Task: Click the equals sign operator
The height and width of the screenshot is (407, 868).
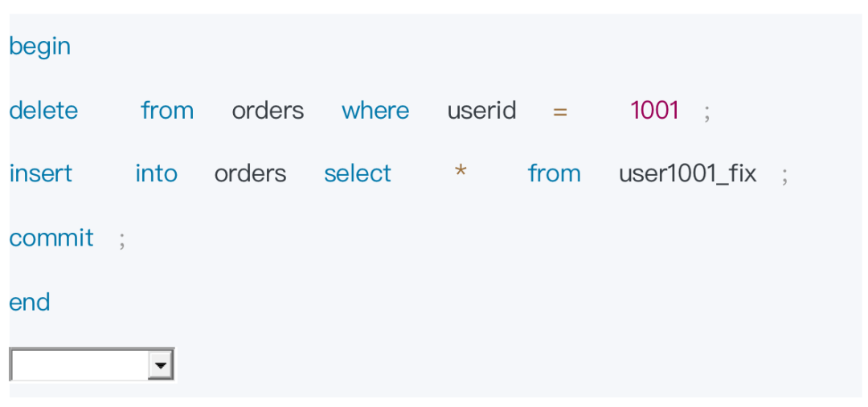Action: 560,112
